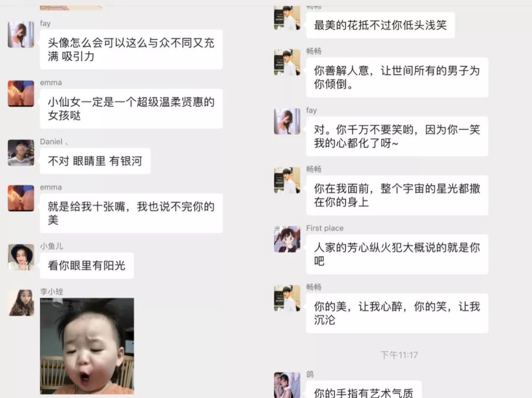
Task: Select the bubble 看你眼里有阳光
Action: 87,265
